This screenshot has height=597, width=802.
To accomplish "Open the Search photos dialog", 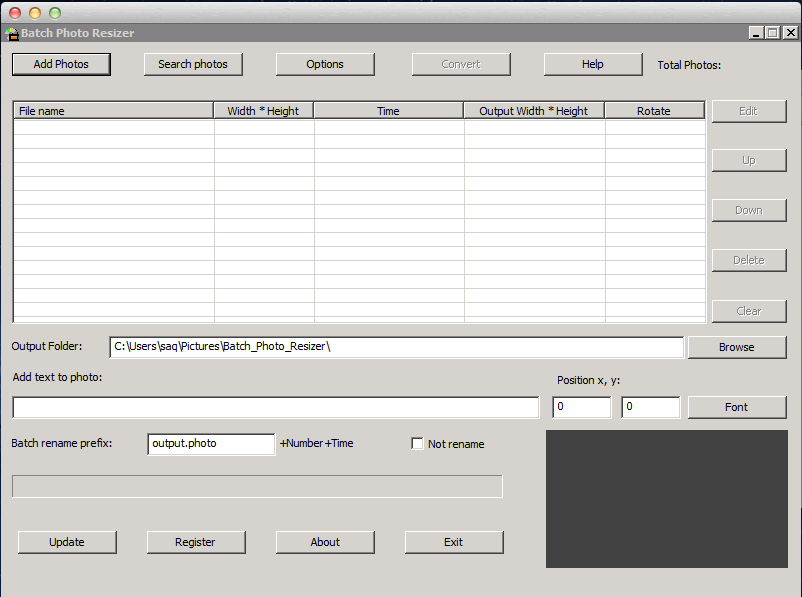I will click(x=193, y=64).
